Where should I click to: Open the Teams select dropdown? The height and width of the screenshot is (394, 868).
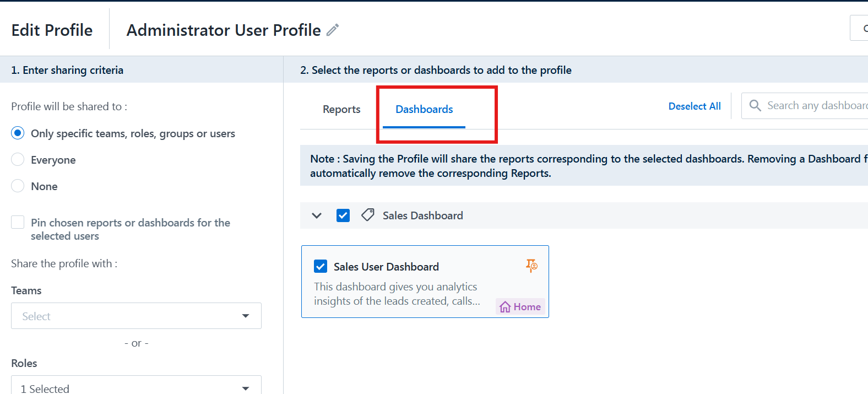click(136, 316)
